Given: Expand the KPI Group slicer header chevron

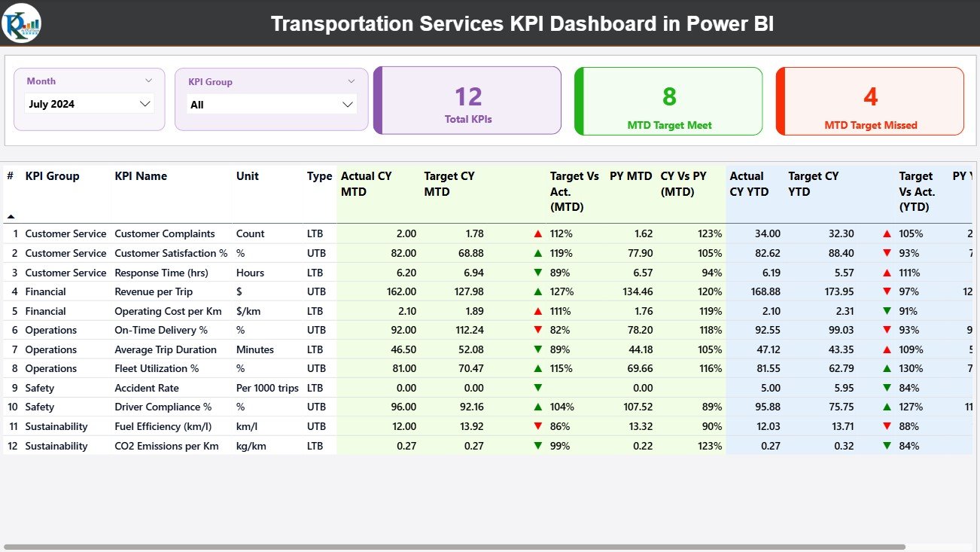Looking at the screenshot, I should [x=351, y=81].
